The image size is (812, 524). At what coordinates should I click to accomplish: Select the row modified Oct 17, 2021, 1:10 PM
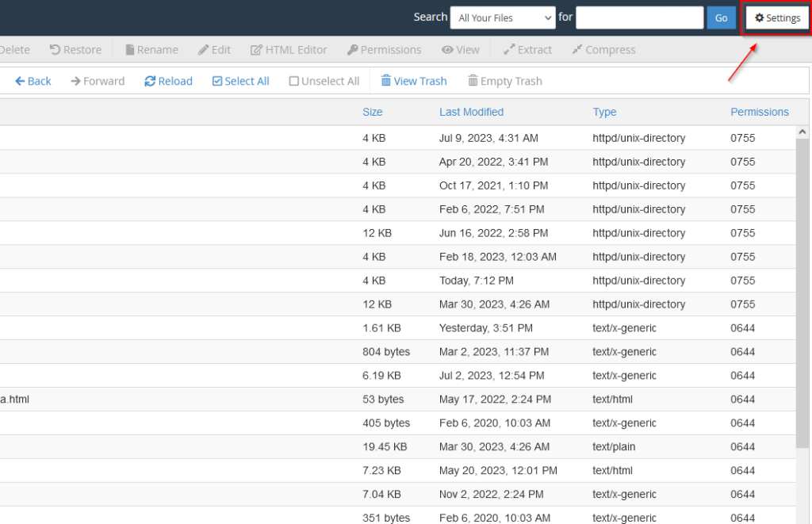click(398, 186)
